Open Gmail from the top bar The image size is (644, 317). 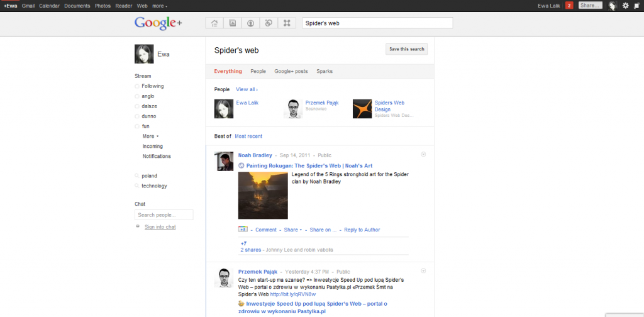[x=28, y=6]
